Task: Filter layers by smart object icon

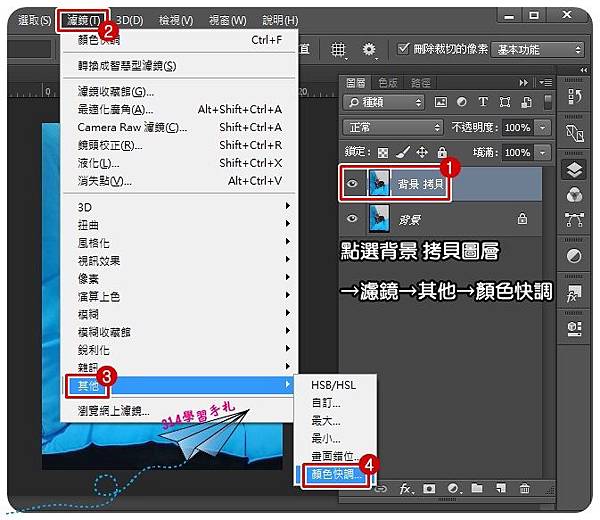Action: click(x=527, y=102)
